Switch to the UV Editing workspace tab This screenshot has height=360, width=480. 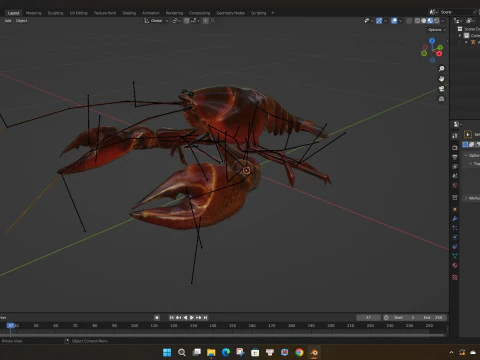78,13
